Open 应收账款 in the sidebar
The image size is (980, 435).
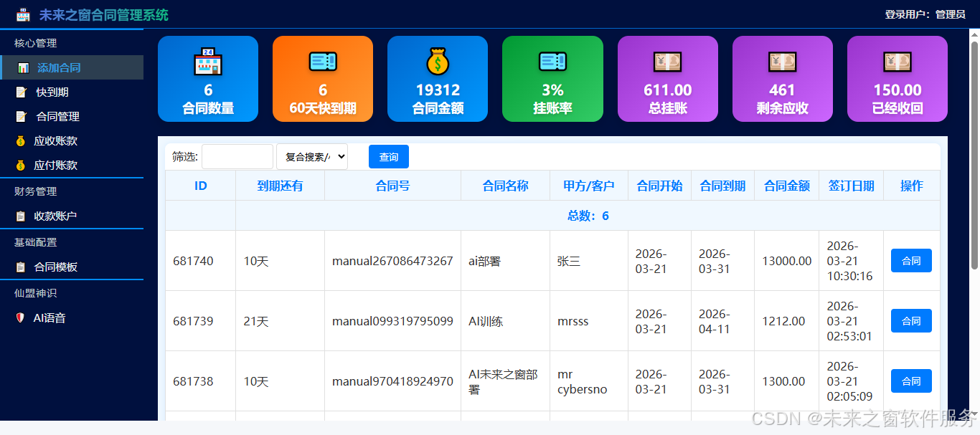click(72, 140)
